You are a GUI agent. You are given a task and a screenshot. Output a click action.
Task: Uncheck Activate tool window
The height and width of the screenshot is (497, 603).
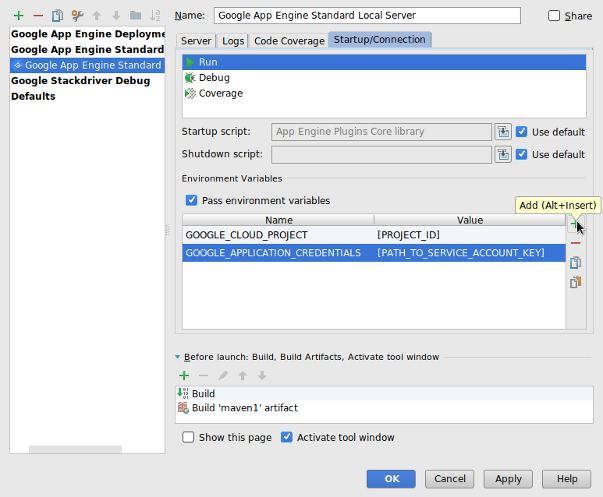pos(287,437)
